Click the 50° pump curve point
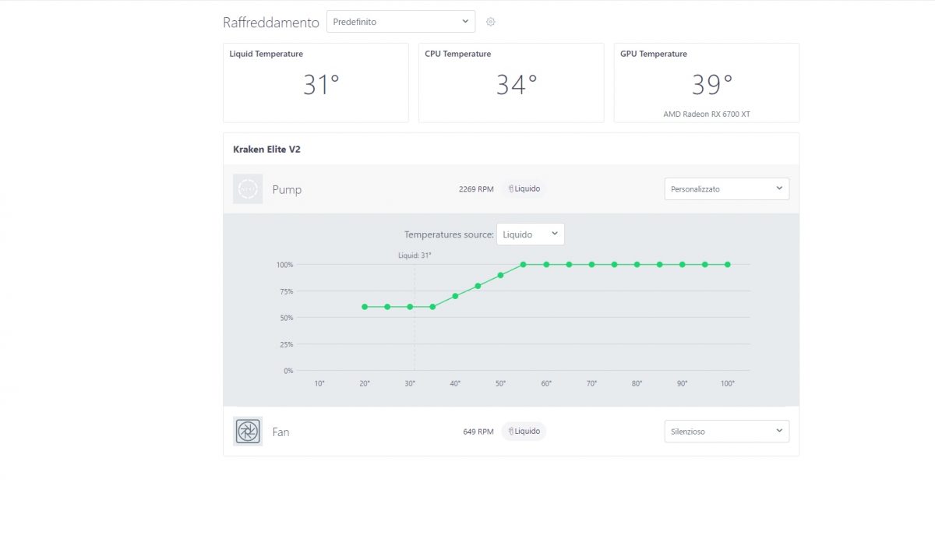The width and height of the screenshot is (935, 560). [x=500, y=275]
